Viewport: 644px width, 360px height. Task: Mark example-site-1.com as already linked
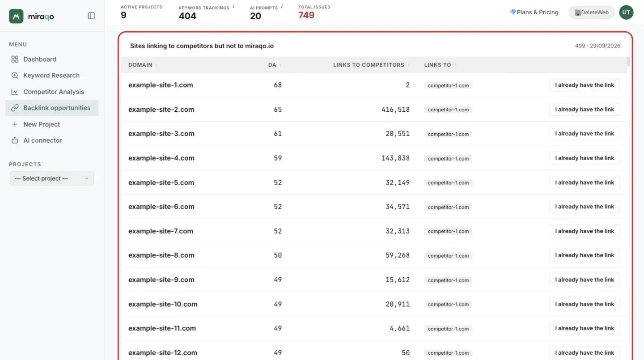click(585, 85)
